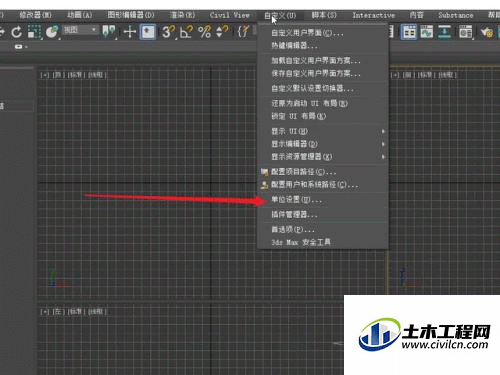The image size is (500, 375).
Task: Choose 保存自定义用户界面方案... entry
Action: coord(323,73)
